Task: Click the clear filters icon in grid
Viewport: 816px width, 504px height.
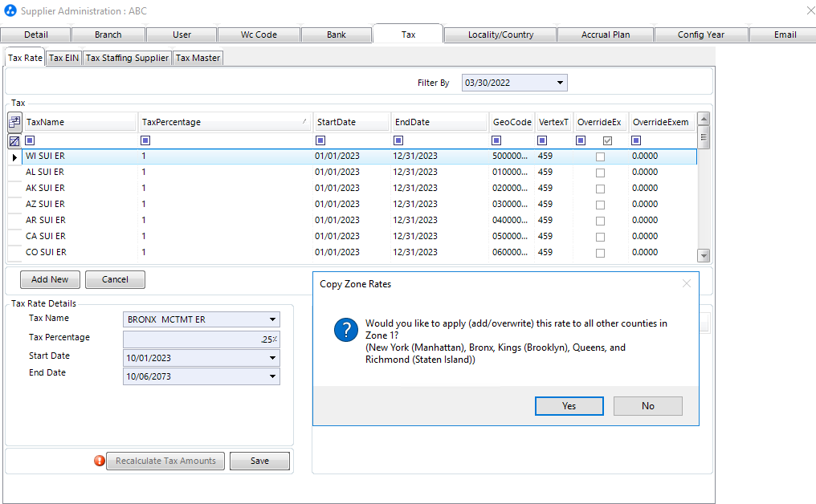Action: (14, 141)
